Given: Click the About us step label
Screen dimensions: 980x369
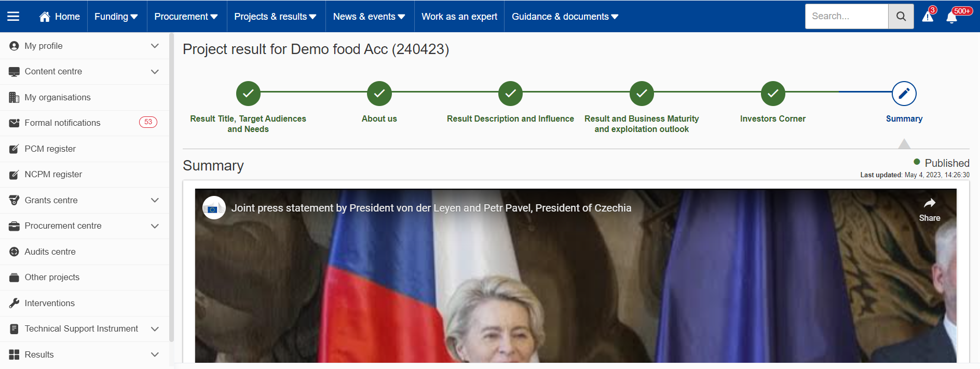Looking at the screenshot, I should point(379,118).
